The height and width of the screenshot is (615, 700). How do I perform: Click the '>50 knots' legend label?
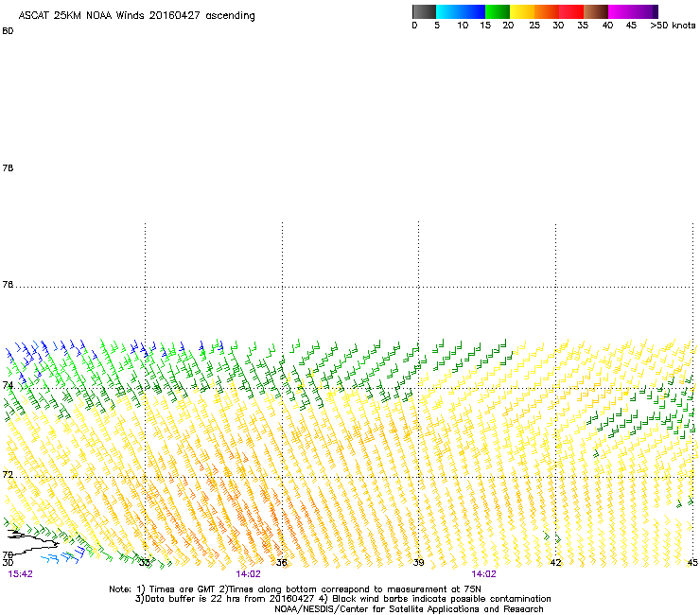coord(673,26)
